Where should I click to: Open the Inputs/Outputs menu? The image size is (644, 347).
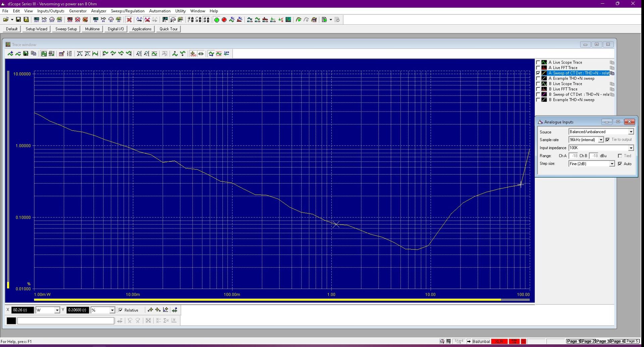coord(51,11)
